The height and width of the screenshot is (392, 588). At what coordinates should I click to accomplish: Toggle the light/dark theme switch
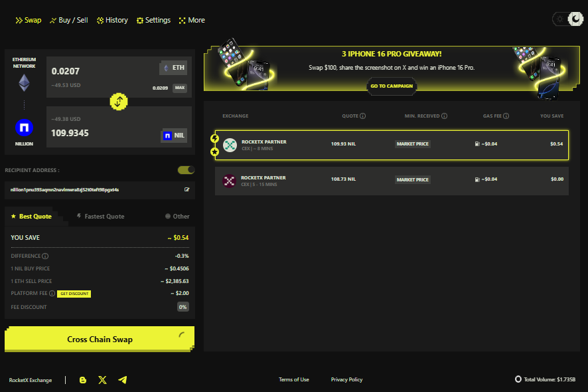(x=567, y=19)
